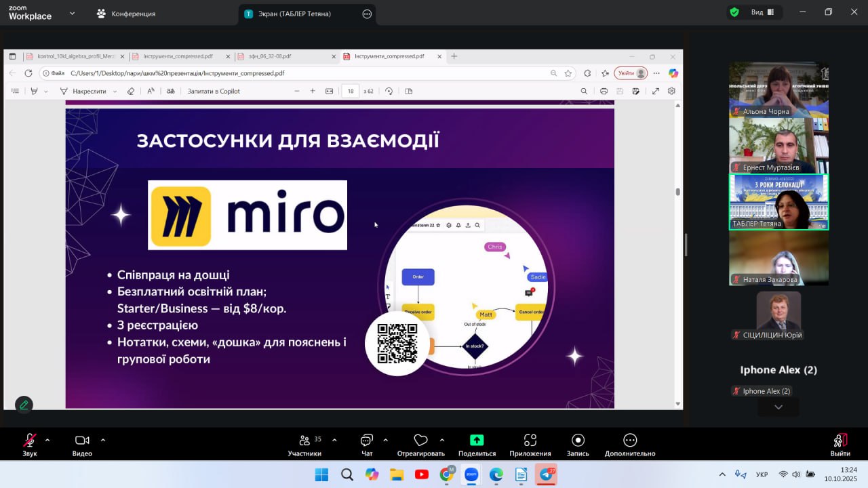The height and width of the screenshot is (488, 868).
Task: Open the Приложения apps icon
Action: click(530, 441)
